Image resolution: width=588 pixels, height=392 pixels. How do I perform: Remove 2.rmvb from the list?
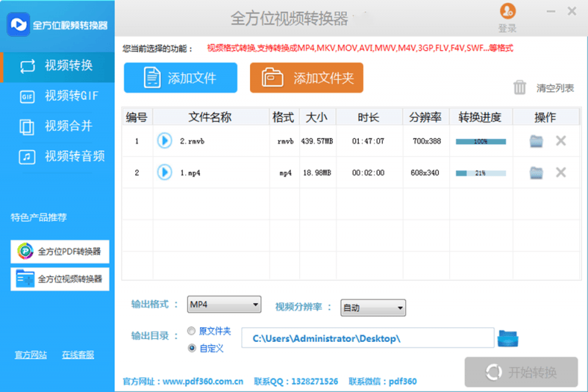coord(561,141)
